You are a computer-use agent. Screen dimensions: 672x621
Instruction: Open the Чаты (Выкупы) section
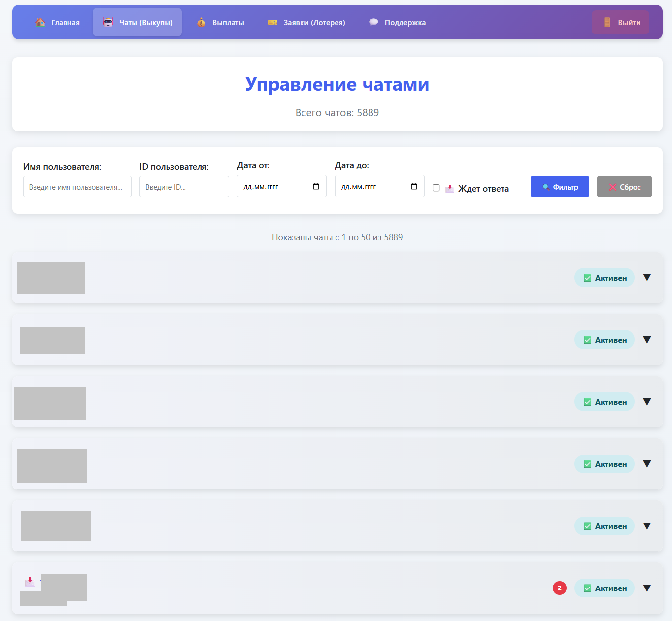[137, 22]
